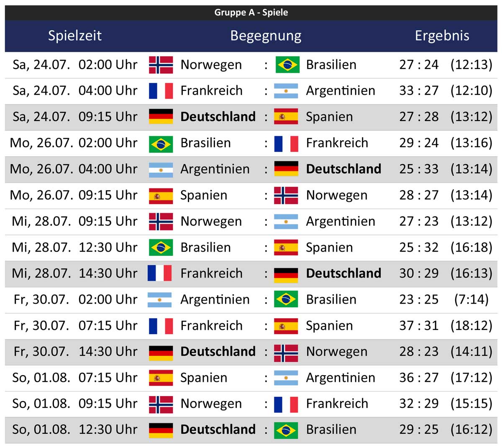Select France flag in Norwegen–Frankreich match row

coord(286,404)
